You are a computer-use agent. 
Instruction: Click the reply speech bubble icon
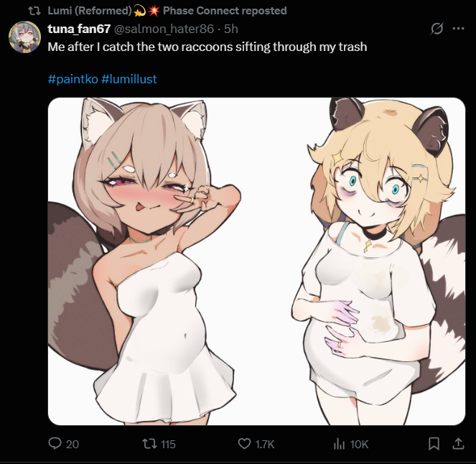pyautogui.click(x=55, y=444)
